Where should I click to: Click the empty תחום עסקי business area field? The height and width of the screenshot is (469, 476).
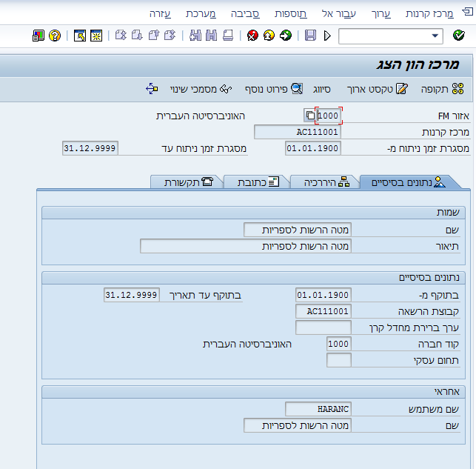[339, 360]
